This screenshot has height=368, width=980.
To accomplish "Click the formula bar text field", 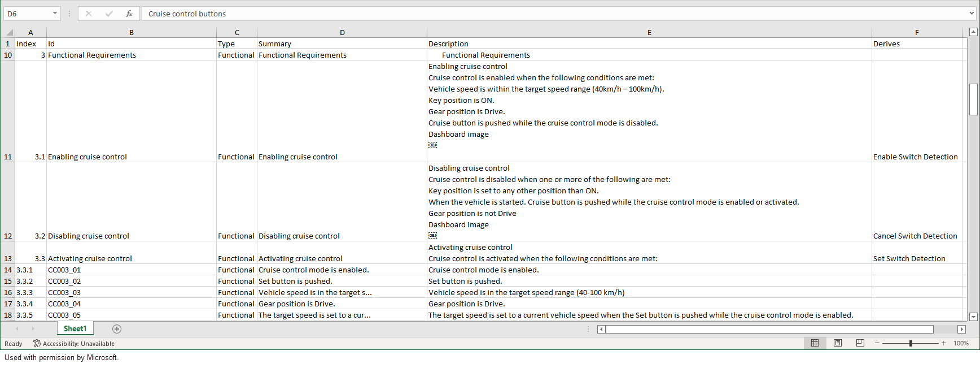I will pyautogui.click(x=553, y=14).
